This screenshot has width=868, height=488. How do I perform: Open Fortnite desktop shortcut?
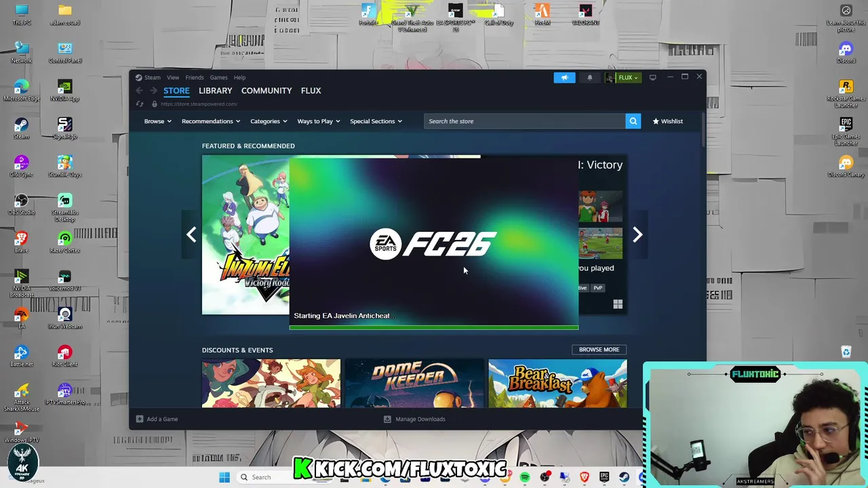pos(368,14)
